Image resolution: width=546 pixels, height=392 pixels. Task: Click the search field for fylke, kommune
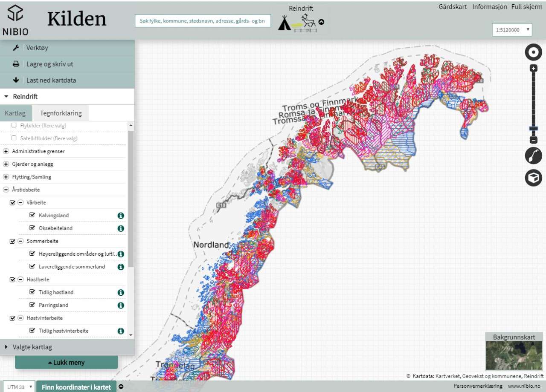click(x=203, y=20)
